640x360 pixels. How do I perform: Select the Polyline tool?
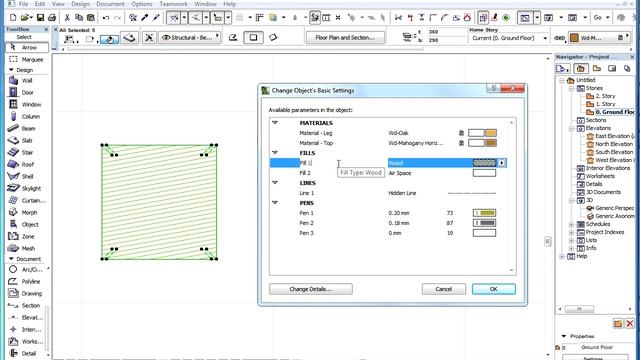27,282
